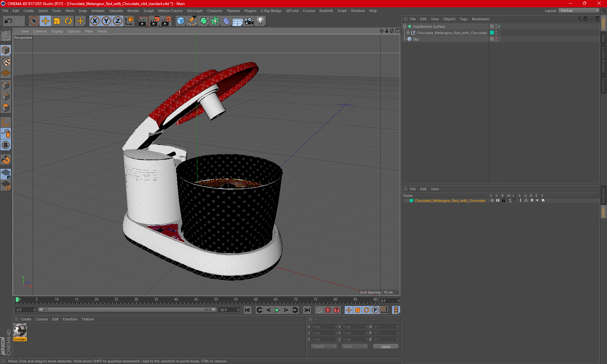Add a Cube primitive object

[x=181, y=21]
